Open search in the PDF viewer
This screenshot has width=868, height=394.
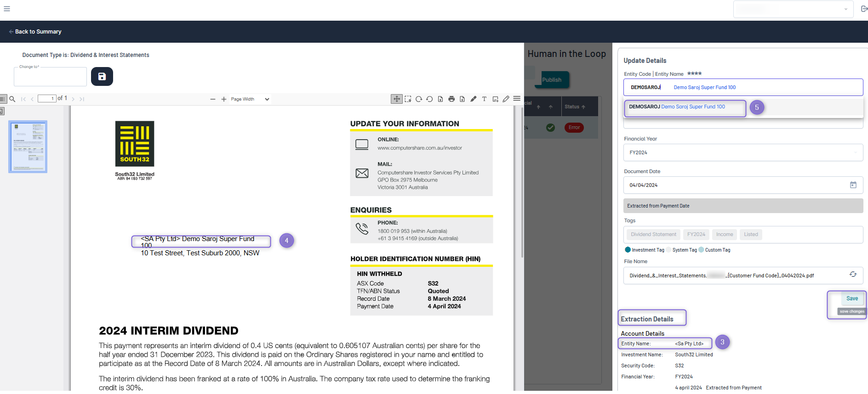coord(12,99)
